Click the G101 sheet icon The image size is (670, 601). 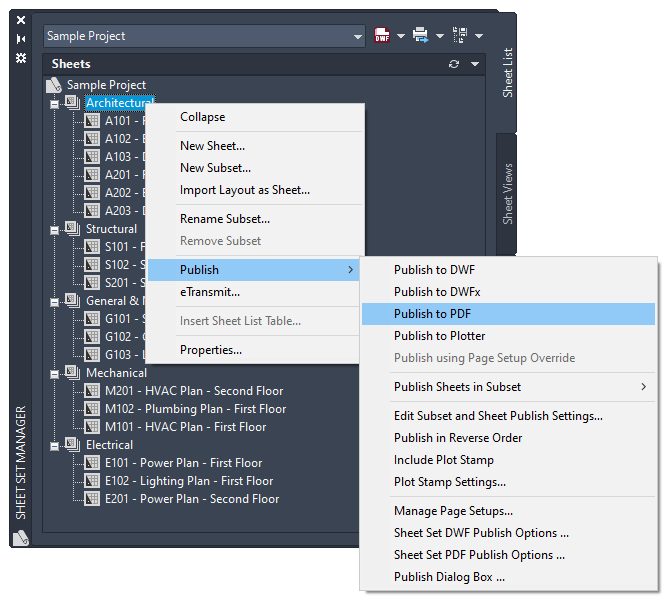click(92, 319)
